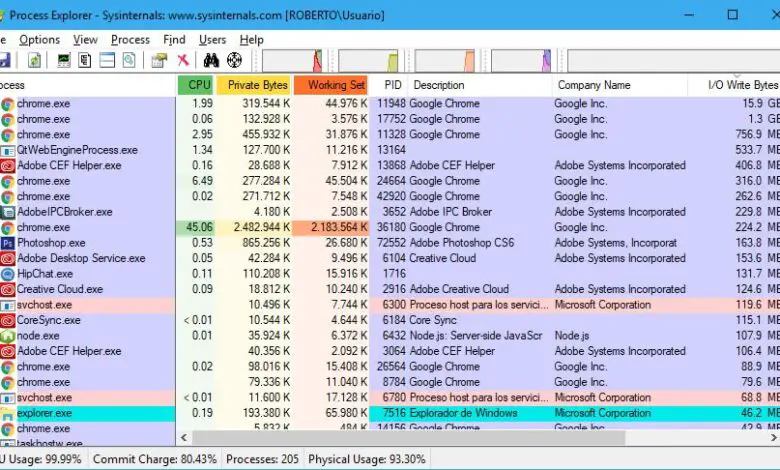The height and width of the screenshot is (470, 780).
Task: Open the Find menu
Action: pyautogui.click(x=174, y=40)
